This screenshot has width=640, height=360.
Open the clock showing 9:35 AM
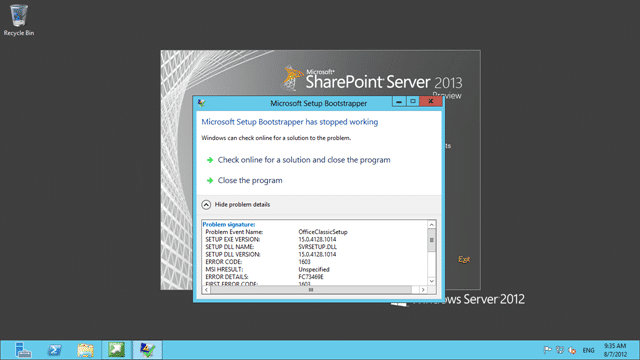pos(615,350)
